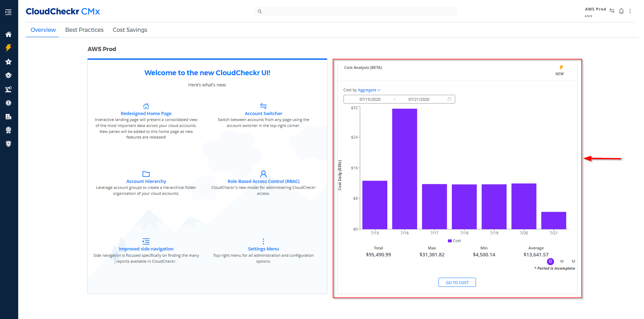Click the Total value $95,490.99

379,255
